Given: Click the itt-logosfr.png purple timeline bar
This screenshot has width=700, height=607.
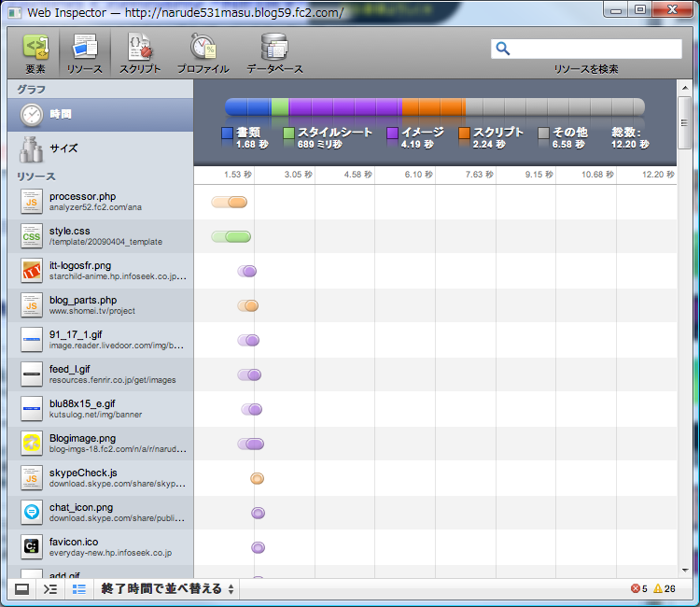Looking at the screenshot, I should pyautogui.click(x=247, y=271).
